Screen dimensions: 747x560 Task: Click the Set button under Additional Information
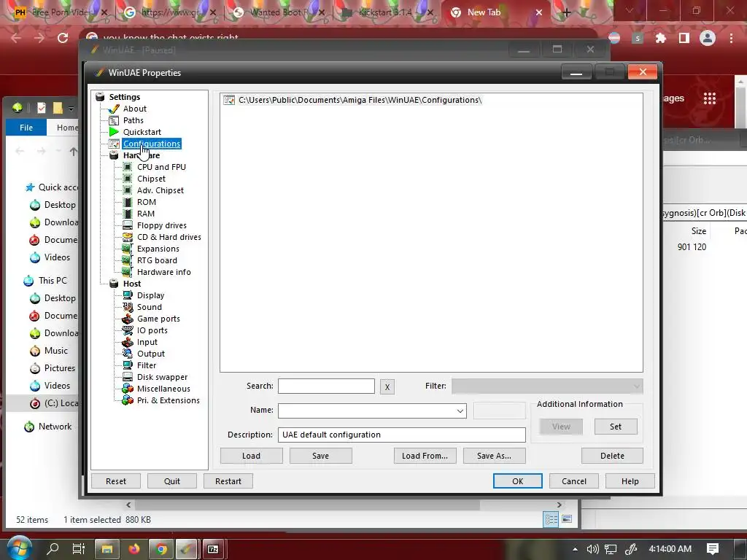[616, 427]
